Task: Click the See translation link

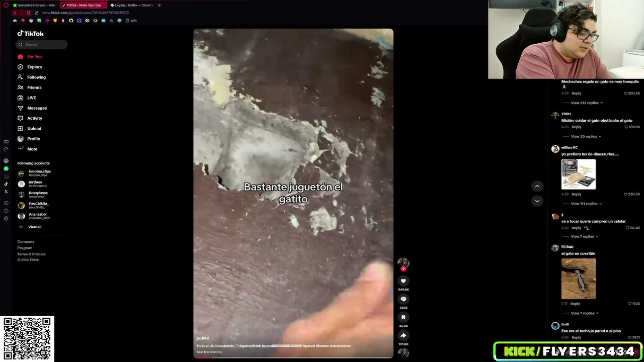Action: tap(209, 352)
